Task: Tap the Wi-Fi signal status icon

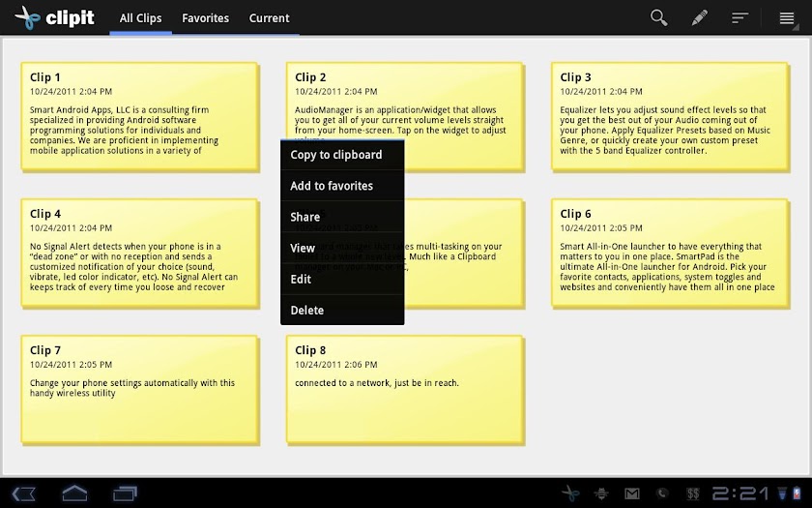Action: click(783, 493)
